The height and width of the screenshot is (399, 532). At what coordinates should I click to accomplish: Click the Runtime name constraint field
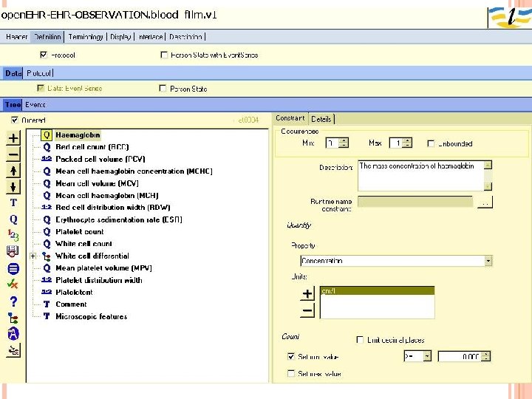[x=415, y=202]
